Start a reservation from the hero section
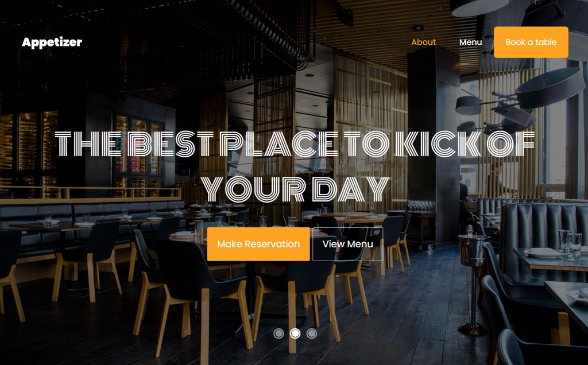 tap(258, 244)
